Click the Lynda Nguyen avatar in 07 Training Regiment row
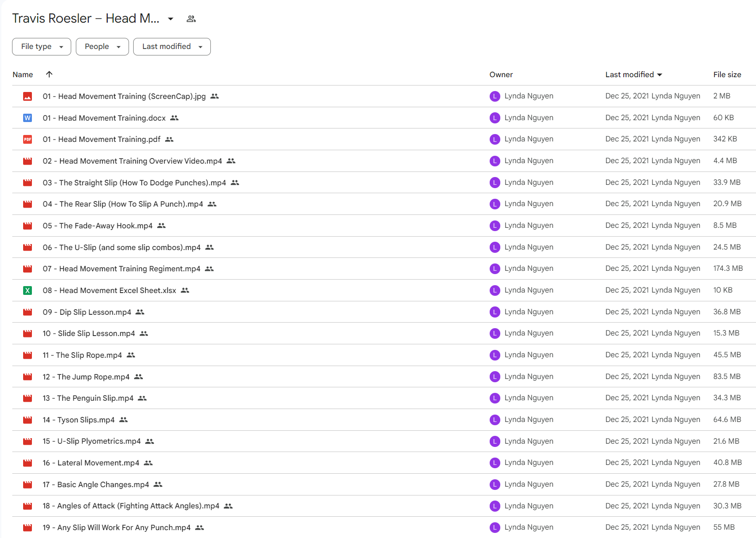Image resolution: width=756 pixels, height=538 pixels. point(495,269)
